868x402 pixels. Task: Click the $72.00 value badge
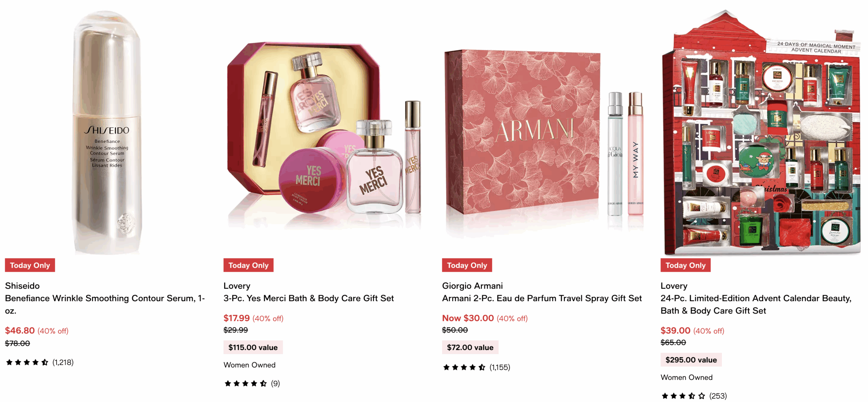470,347
